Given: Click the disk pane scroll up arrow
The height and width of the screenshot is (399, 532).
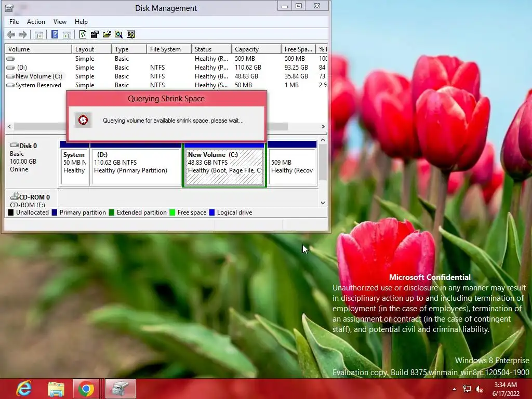Looking at the screenshot, I should (323, 140).
